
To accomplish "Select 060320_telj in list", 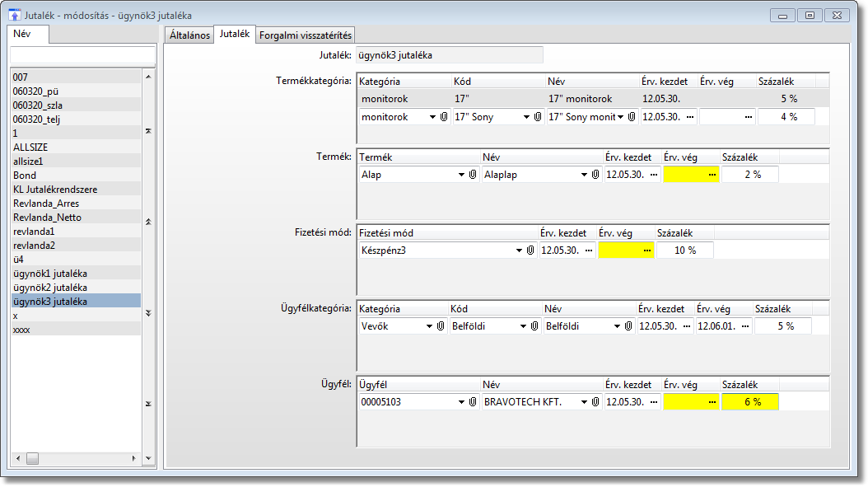I will click(76, 119).
